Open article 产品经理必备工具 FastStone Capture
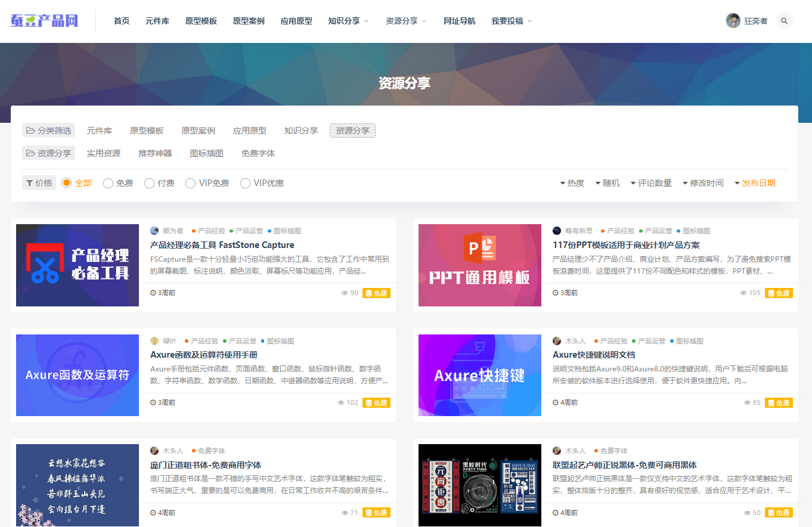 point(222,245)
